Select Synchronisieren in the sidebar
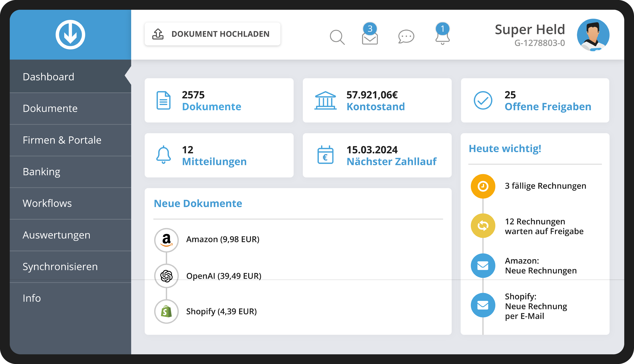634x364 pixels. pos(70,267)
